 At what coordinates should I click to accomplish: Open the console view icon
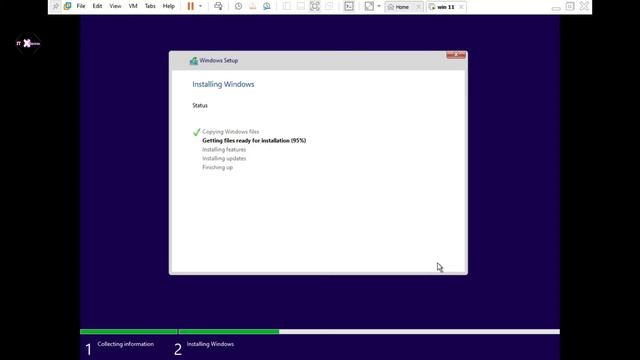click(349, 6)
